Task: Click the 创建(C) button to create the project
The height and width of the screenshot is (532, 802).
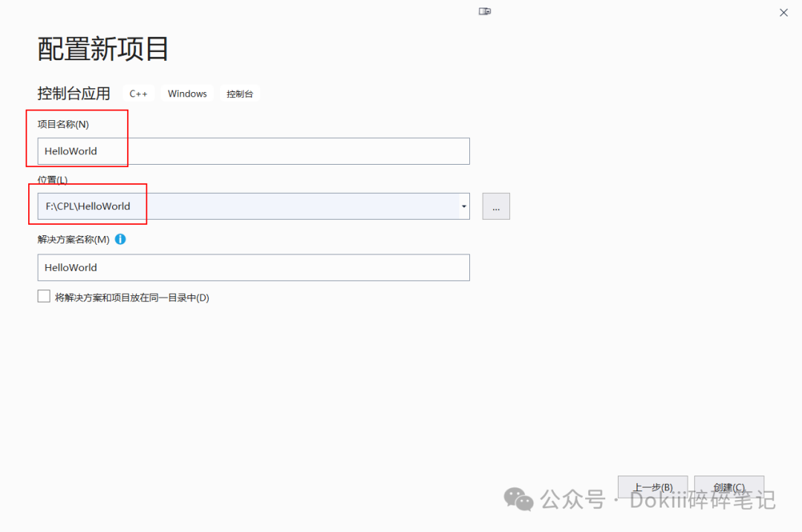Action: coord(728,487)
